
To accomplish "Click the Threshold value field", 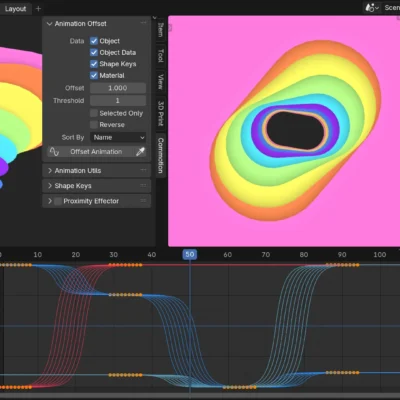I will (x=118, y=100).
